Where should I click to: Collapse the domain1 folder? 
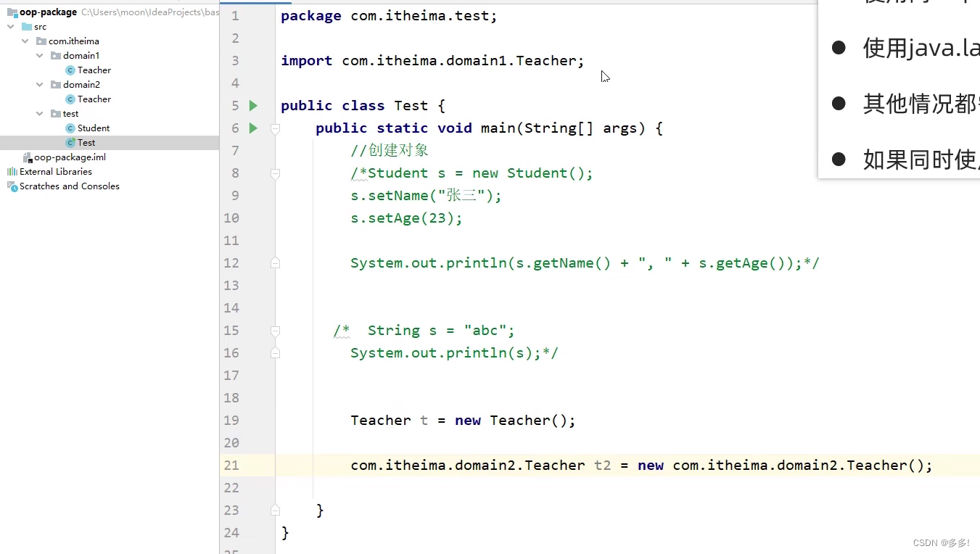(x=40, y=55)
